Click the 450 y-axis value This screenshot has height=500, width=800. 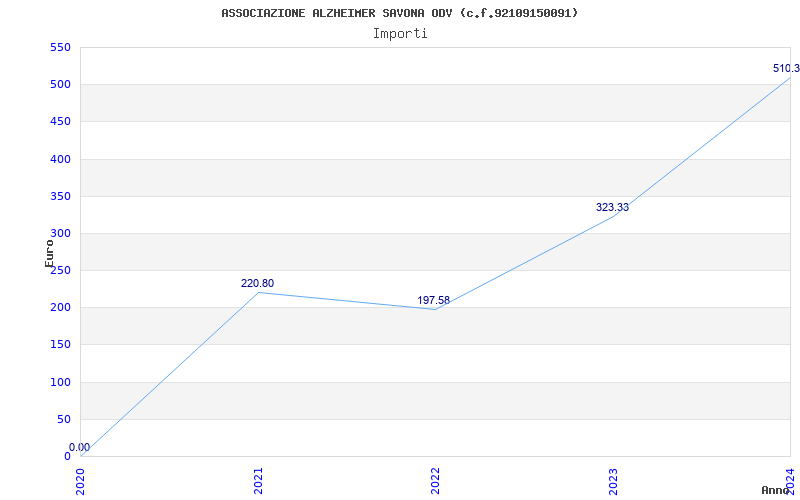[60, 122]
